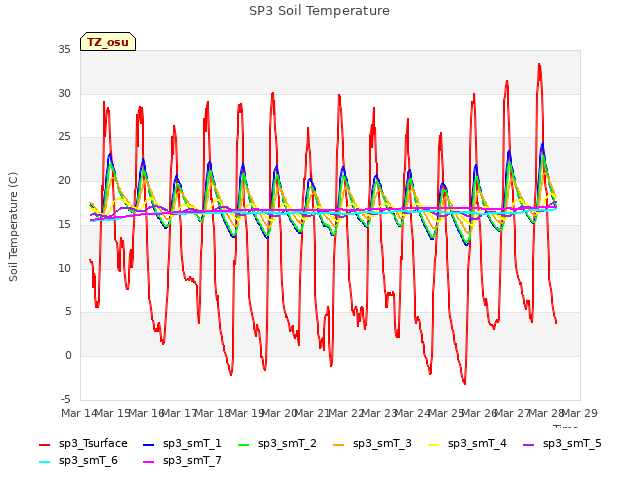Image resolution: width=640 pixels, height=480 pixels.
Task: Toggle the sp3_smT_4 legend entry
Action: point(467,444)
